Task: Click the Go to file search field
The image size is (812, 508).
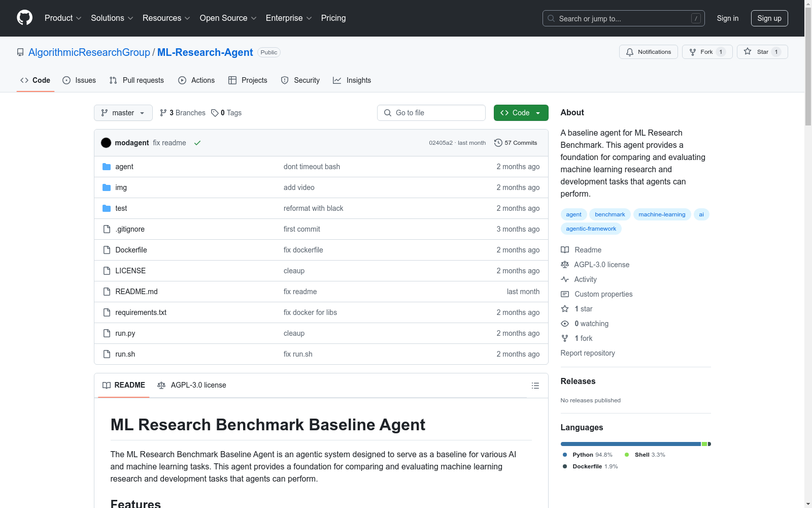Action: 431,113
